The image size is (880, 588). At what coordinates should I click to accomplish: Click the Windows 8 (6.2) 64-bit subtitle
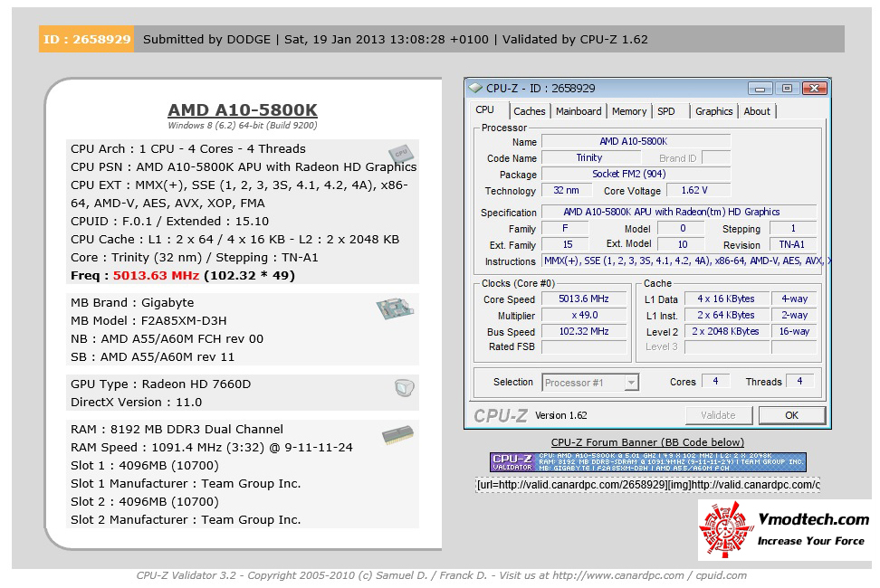(x=243, y=126)
